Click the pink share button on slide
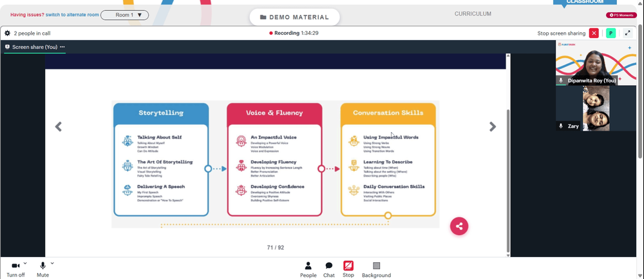644x279 pixels. 459,226
